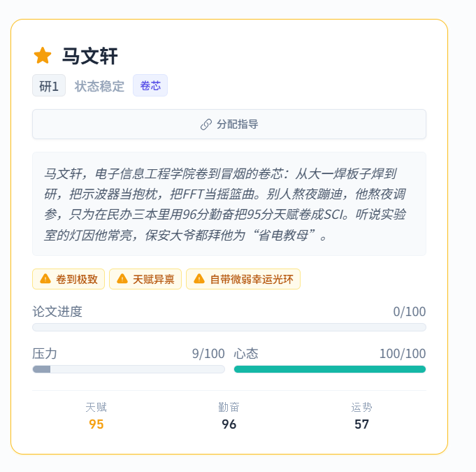Click the warning icon on 自带微弱幸运光环 tag

tap(199, 279)
